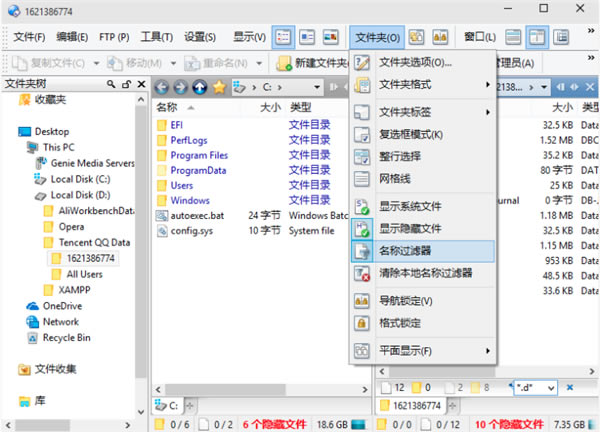Click the blue up-folder arrow icon
The width and height of the screenshot is (600, 432).
coord(201,86)
